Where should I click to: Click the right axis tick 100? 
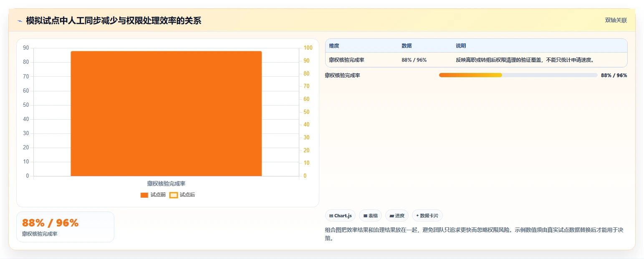pyautogui.click(x=308, y=48)
